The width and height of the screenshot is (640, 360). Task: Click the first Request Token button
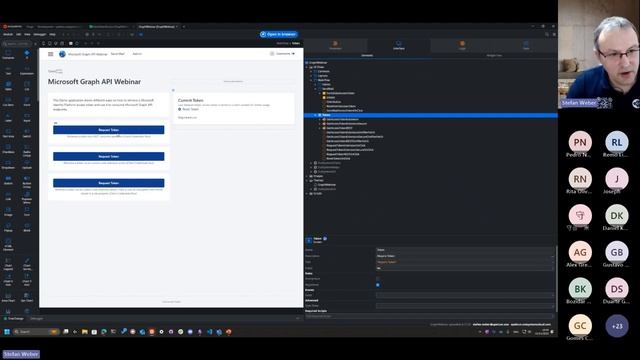click(109, 130)
